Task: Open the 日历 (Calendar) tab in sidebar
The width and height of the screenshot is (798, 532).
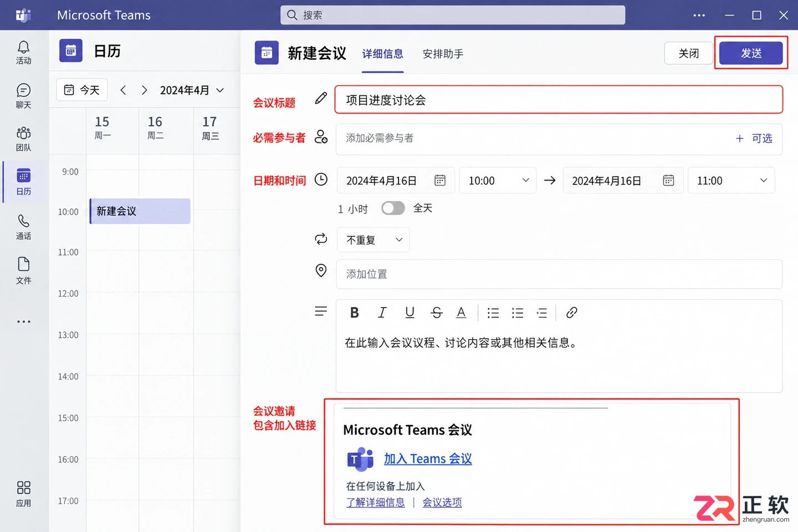Action: coord(23,182)
